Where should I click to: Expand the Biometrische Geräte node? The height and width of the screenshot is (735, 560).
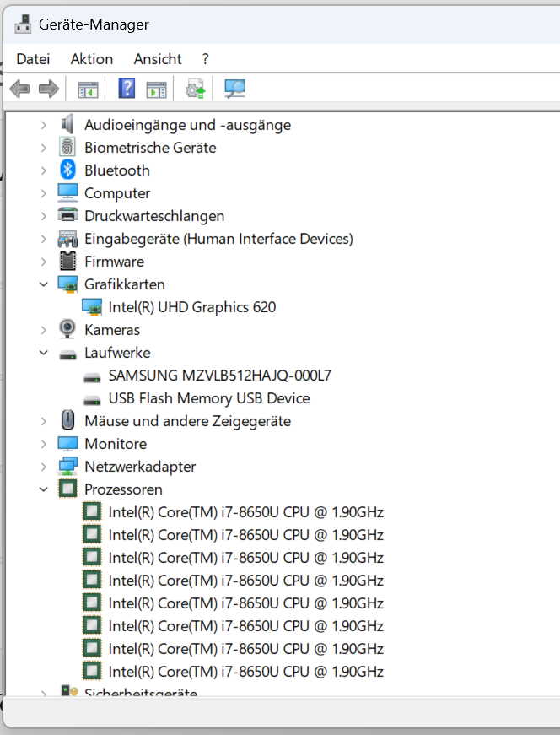[x=44, y=148]
